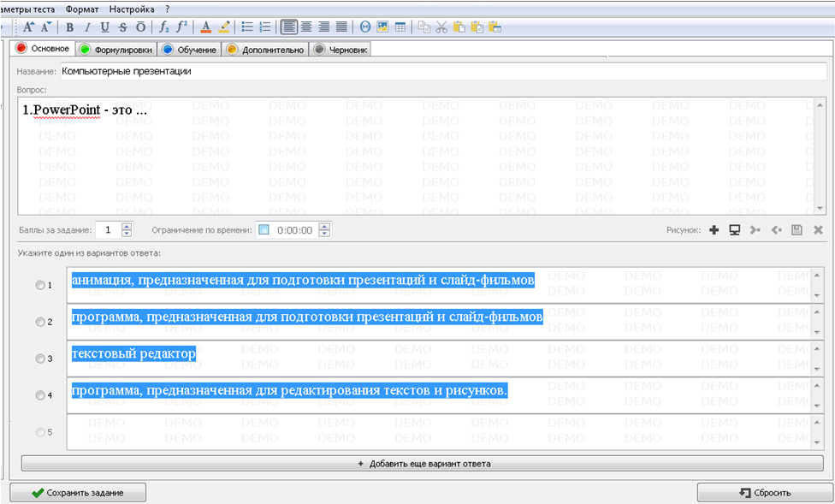The height and width of the screenshot is (504, 835).
Task: Open the Формат menu
Action: (82, 9)
